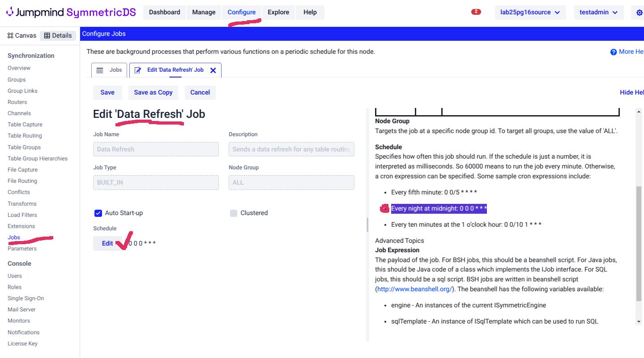Viewport: 644px width, 358px height.
Task: Open File Capture in the sidebar
Action: [22, 170]
